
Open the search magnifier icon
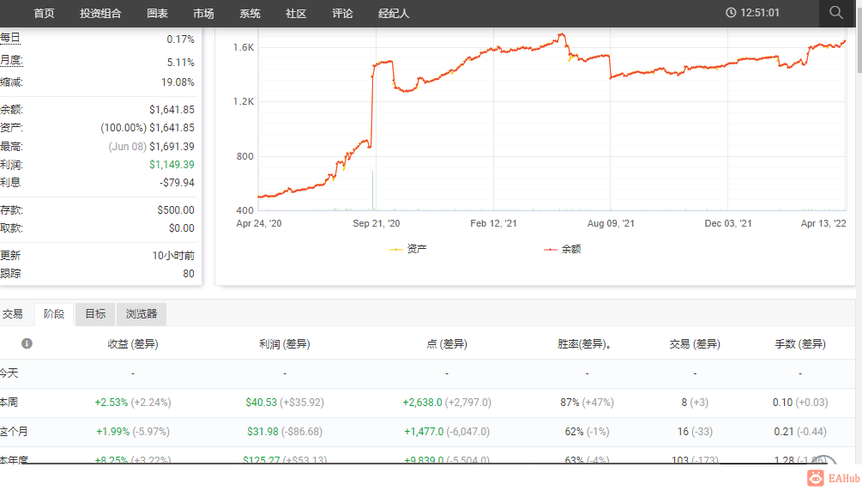(836, 13)
